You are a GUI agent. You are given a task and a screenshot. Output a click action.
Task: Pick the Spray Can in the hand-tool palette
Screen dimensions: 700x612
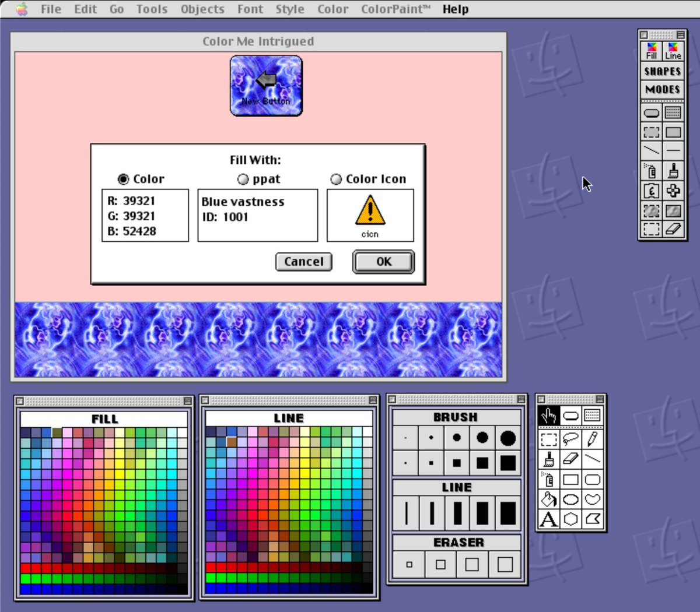(x=548, y=479)
